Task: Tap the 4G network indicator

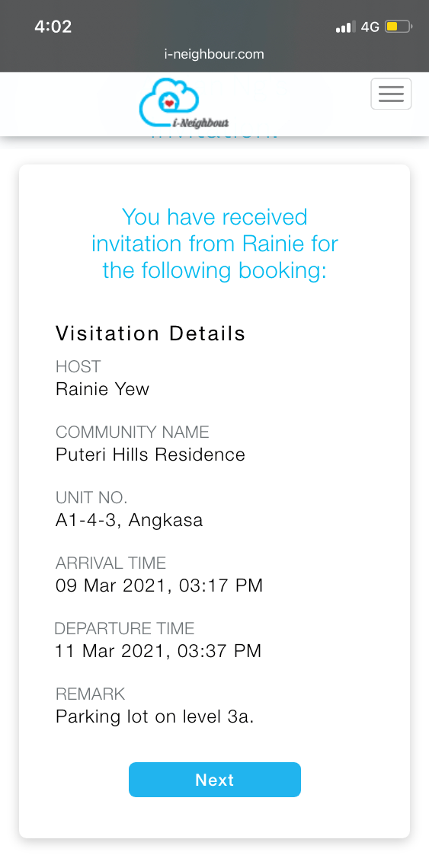Action: tap(370, 27)
